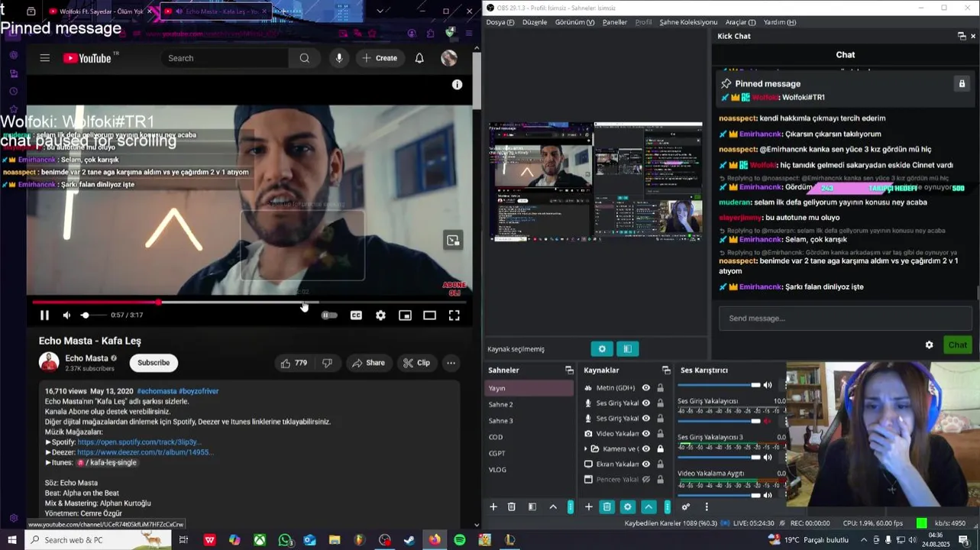
Task: Click the YouTube Create button
Action: (380, 58)
